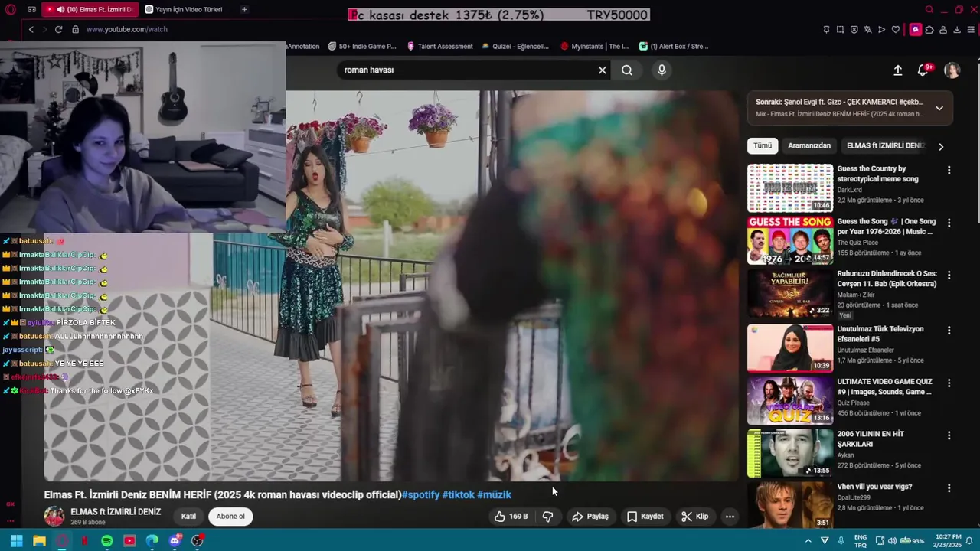
Task: Create a clip with Klip button
Action: tap(694, 517)
